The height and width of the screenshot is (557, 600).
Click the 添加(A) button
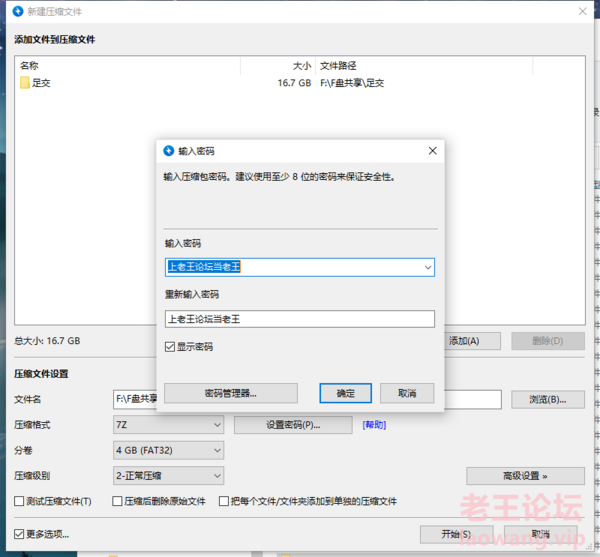(472, 341)
